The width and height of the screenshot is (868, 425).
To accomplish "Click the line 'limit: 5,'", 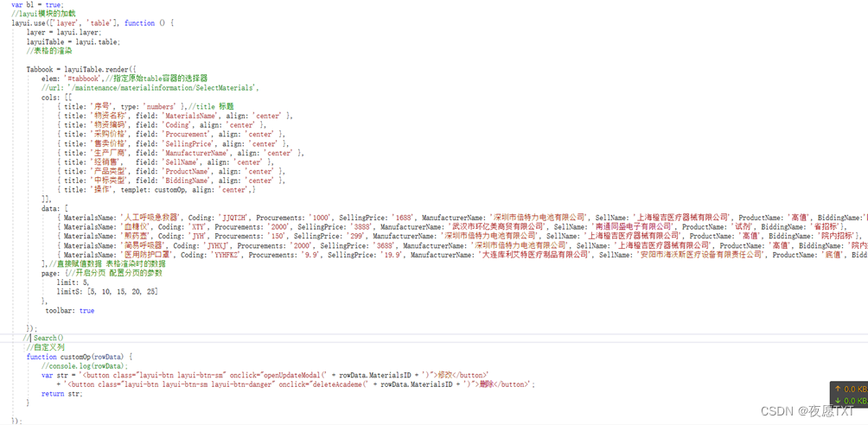I will click(73, 282).
